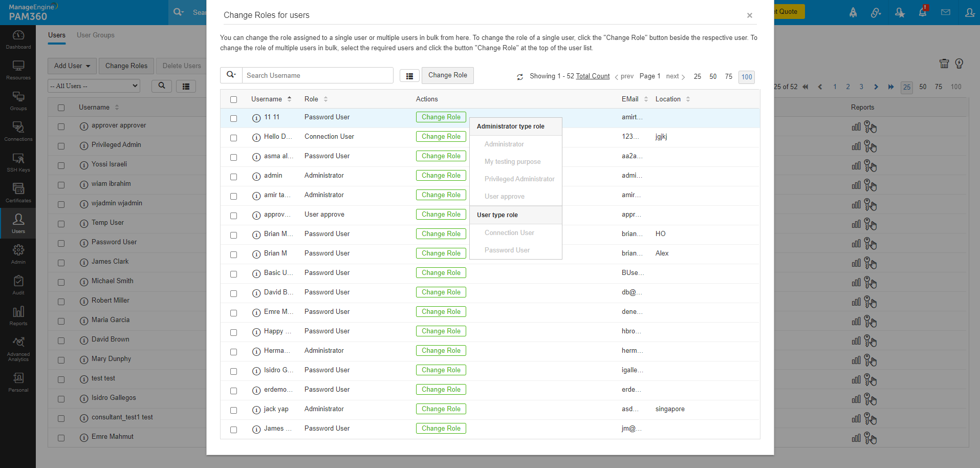Click Change Role button for Herma... row
This screenshot has width=980, height=468.
(441, 351)
